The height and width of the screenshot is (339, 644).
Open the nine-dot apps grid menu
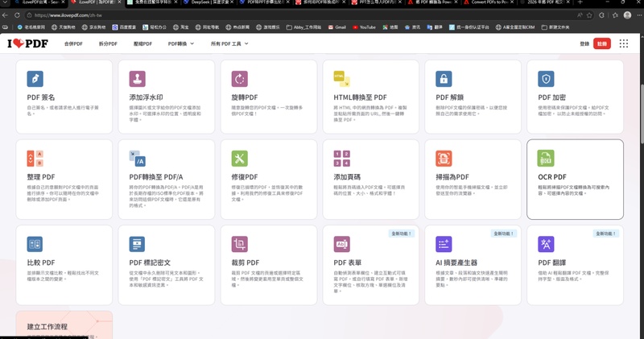[x=623, y=43]
